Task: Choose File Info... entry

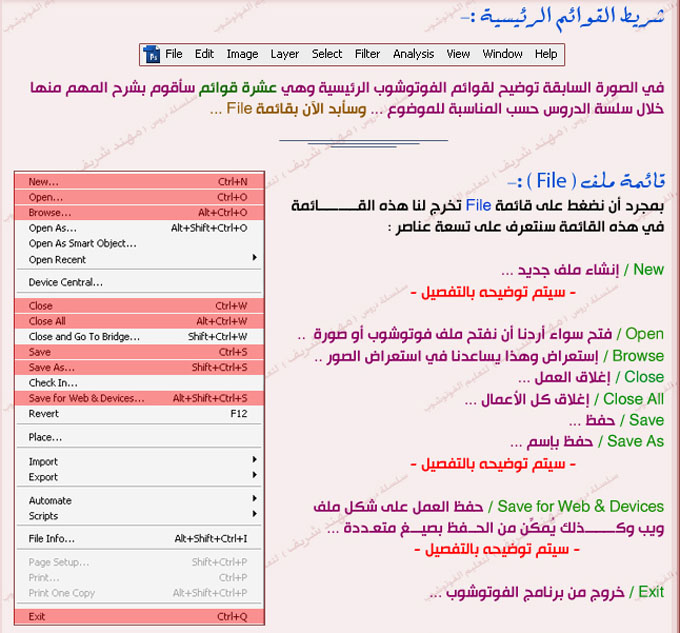Action: click(139, 539)
